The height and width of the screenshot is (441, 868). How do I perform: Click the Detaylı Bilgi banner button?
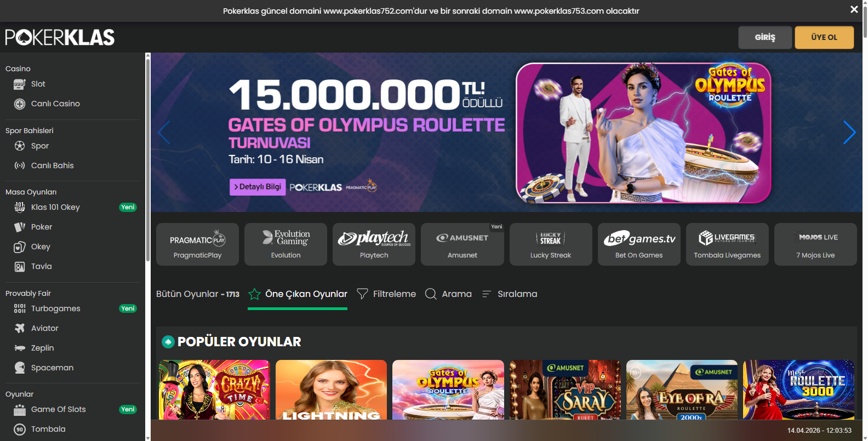click(x=258, y=187)
